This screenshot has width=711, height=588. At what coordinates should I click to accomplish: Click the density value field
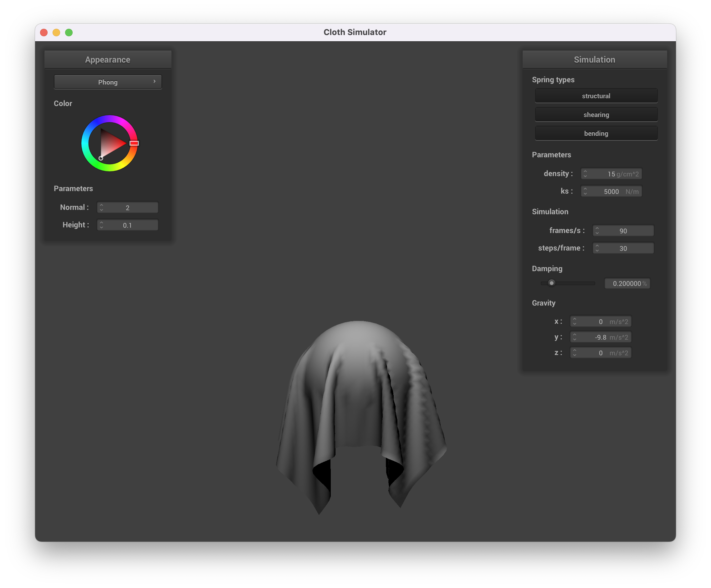(611, 174)
